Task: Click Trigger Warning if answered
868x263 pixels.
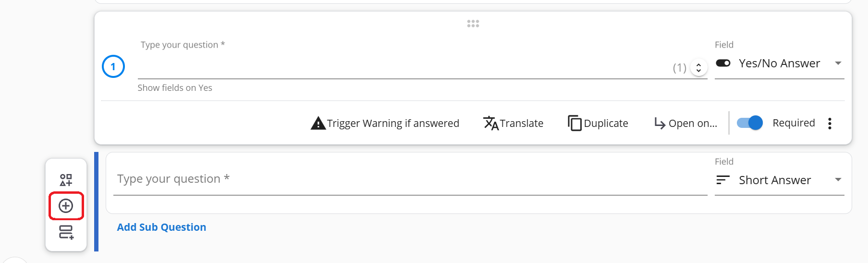Action: 393,124
